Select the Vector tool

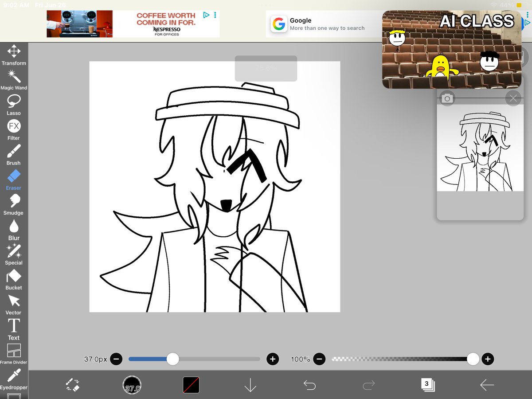[14, 305]
